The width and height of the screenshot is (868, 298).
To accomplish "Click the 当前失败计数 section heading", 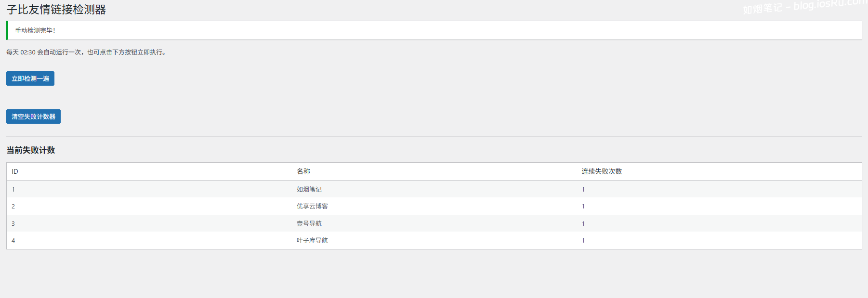I will click(x=31, y=150).
